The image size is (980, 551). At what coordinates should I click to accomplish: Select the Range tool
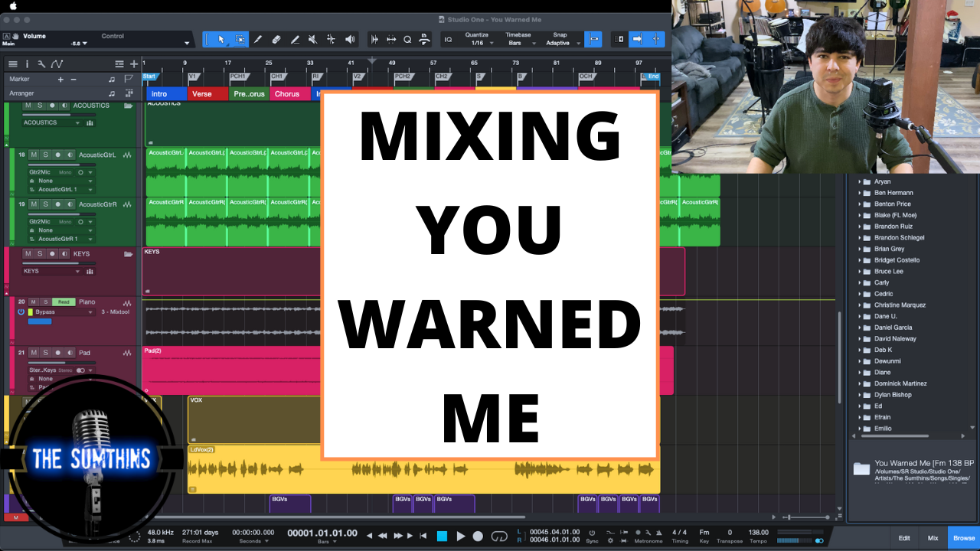pos(240,39)
